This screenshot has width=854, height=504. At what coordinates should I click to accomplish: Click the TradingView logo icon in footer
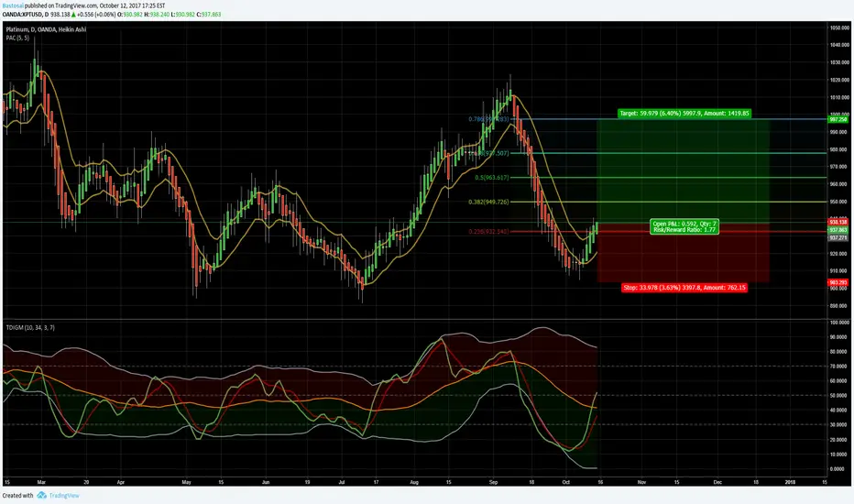point(41,495)
